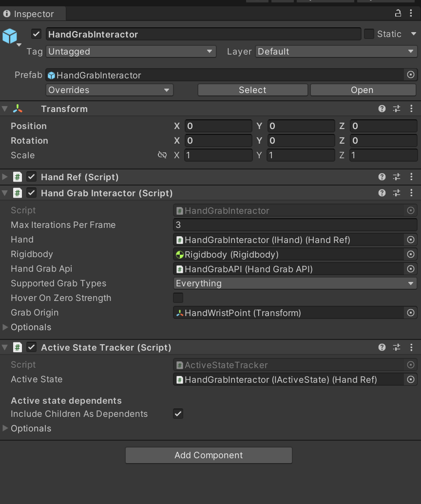Open Active State Tracker help reference
The image size is (421, 504).
point(382,347)
